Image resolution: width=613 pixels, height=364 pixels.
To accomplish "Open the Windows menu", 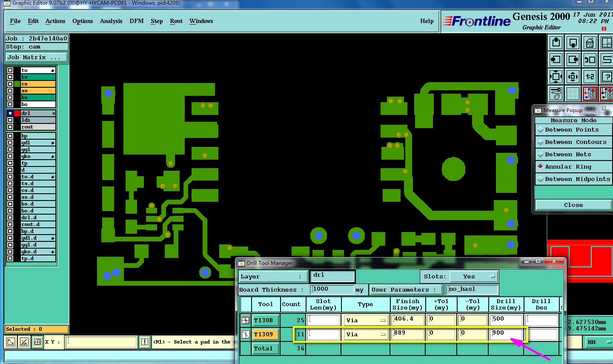I will click(x=201, y=21).
